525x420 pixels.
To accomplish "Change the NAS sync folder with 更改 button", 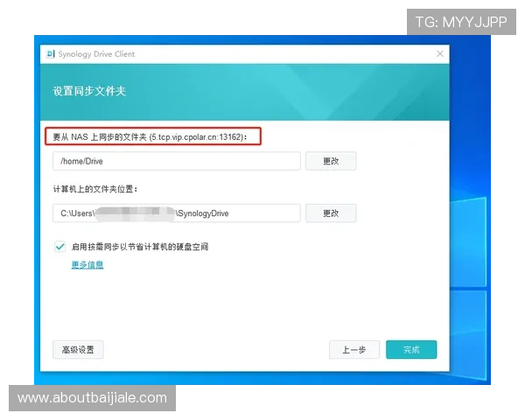I will [x=331, y=161].
